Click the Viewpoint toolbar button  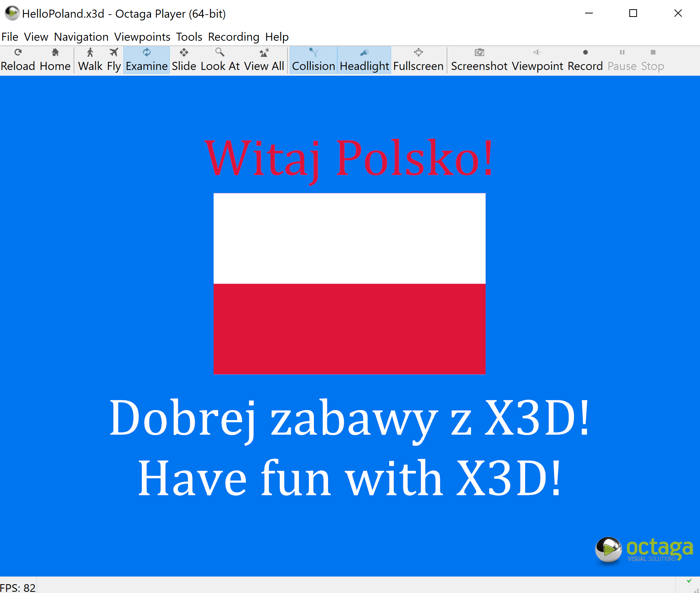point(537,60)
